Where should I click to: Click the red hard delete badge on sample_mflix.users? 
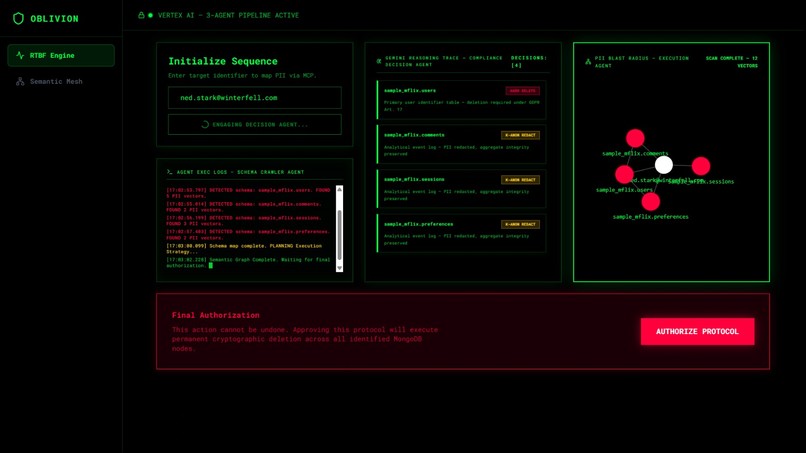tap(522, 90)
